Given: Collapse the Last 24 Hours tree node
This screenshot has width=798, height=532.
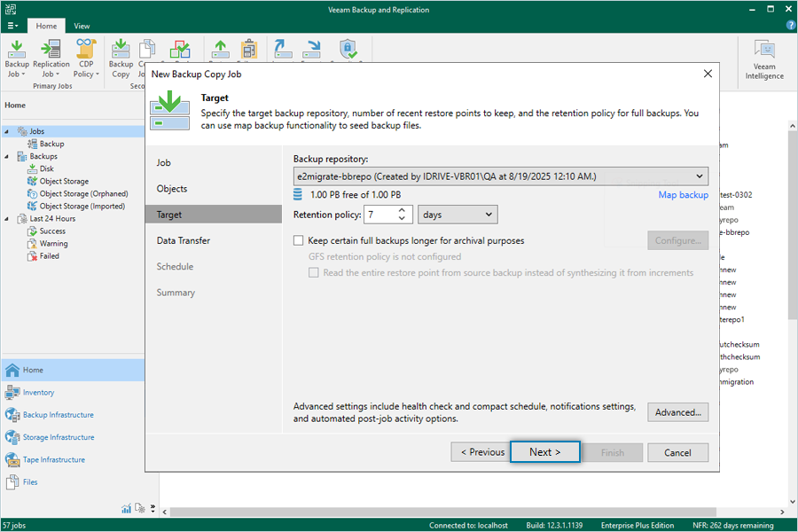Looking at the screenshot, I should (x=6, y=219).
